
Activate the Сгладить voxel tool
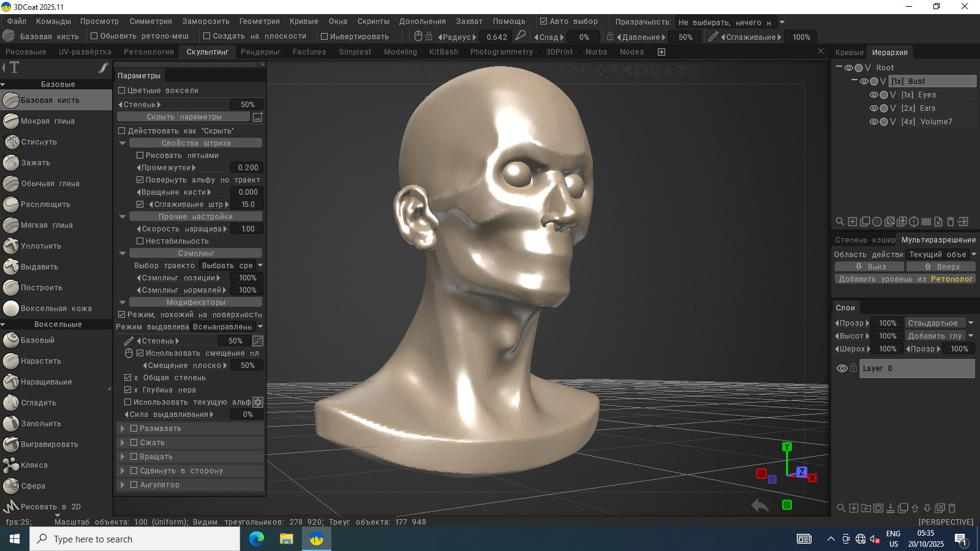click(x=38, y=403)
